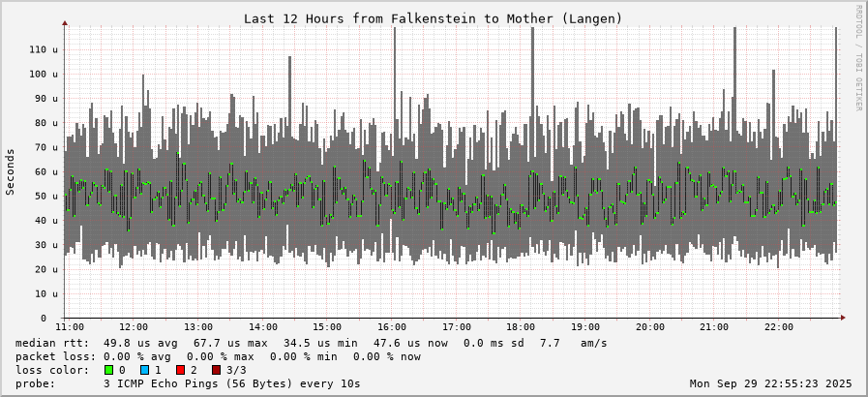868x397 pixels.
Task: Click the packet loss 0.00 % max value
Action: tap(221, 356)
